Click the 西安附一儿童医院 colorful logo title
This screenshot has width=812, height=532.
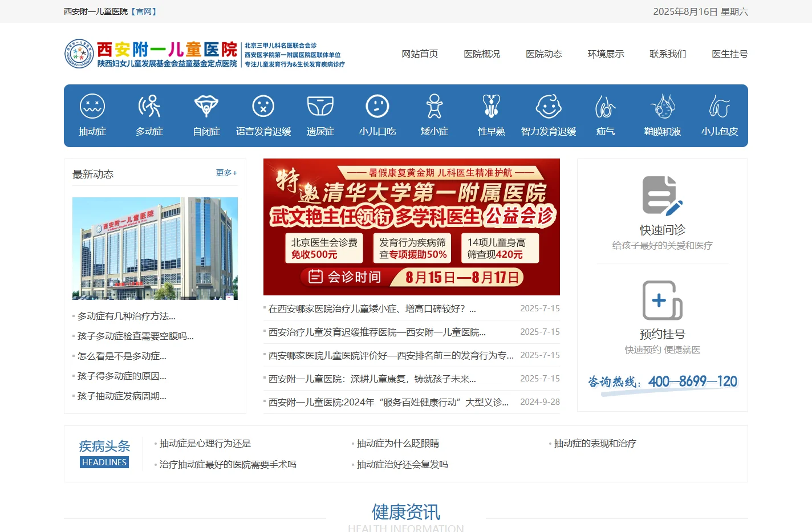(x=167, y=50)
